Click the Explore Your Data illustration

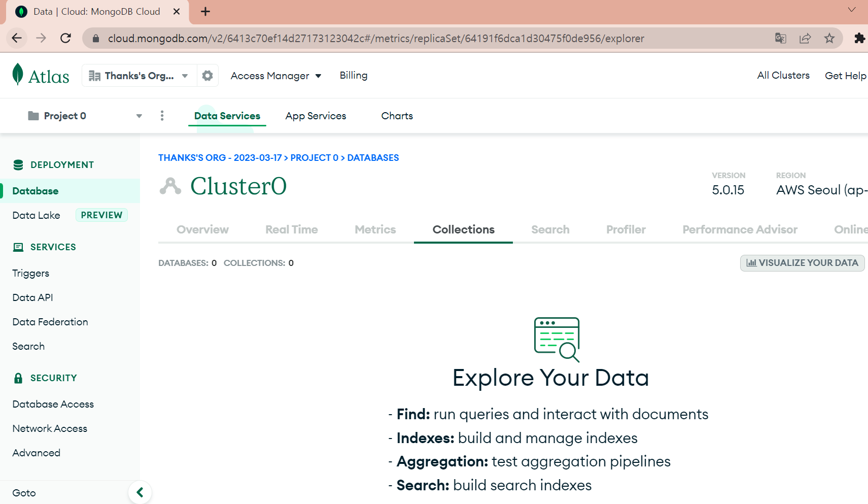[557, 340]
